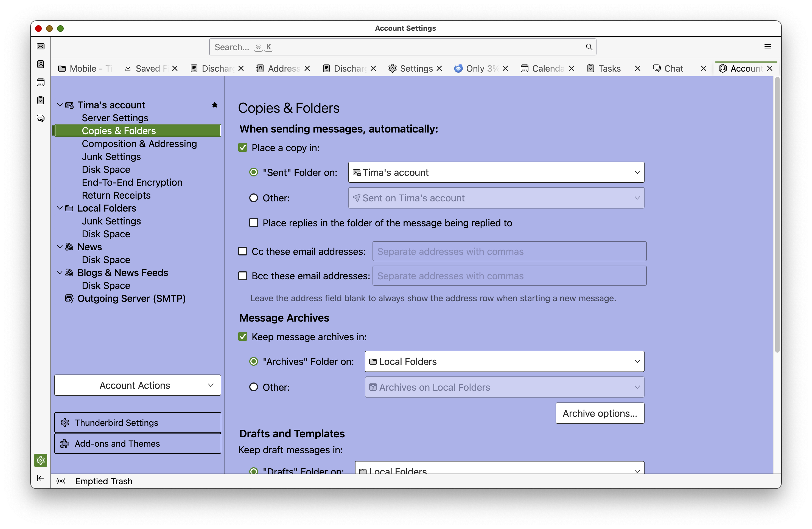This screenshot has width=812, height=529.
Task: Open Tasks sidebar icon
Action: [x=41, y=100]
